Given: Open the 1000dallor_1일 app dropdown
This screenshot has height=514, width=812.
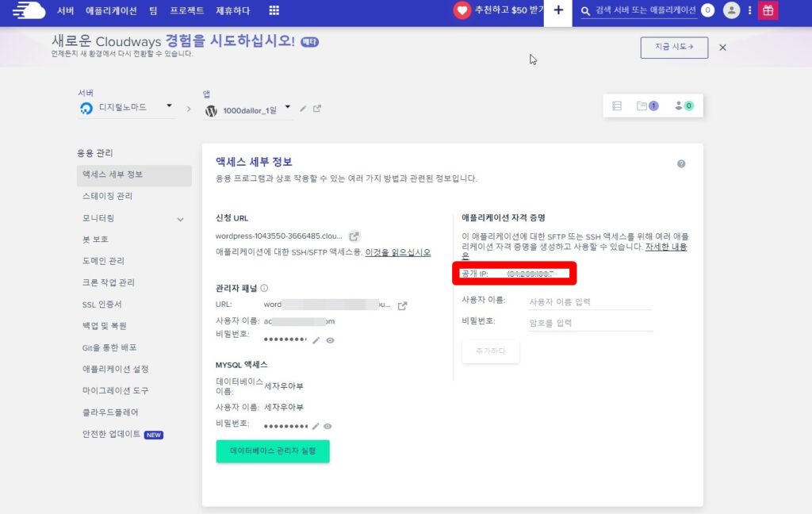Looking at the screenshot, I should click(x=247, y=109).
